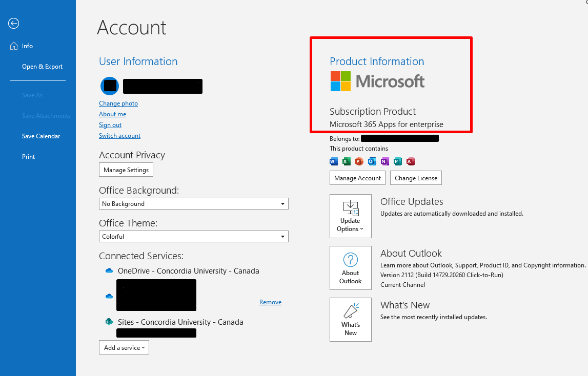Click the Account page title
The height and width of the screenshot is (376, 588).
[x=132, y=28]
